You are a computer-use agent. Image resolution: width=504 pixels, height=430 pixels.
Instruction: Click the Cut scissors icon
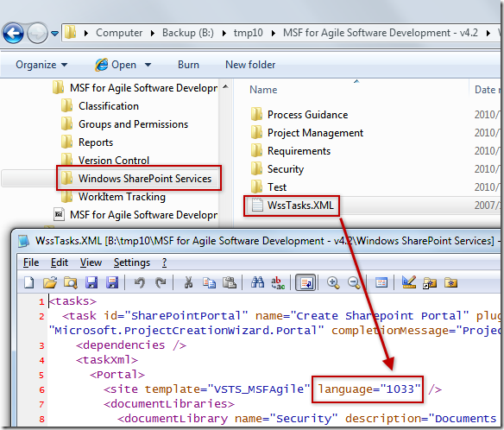pyautogui.click(x=189, y=282)
